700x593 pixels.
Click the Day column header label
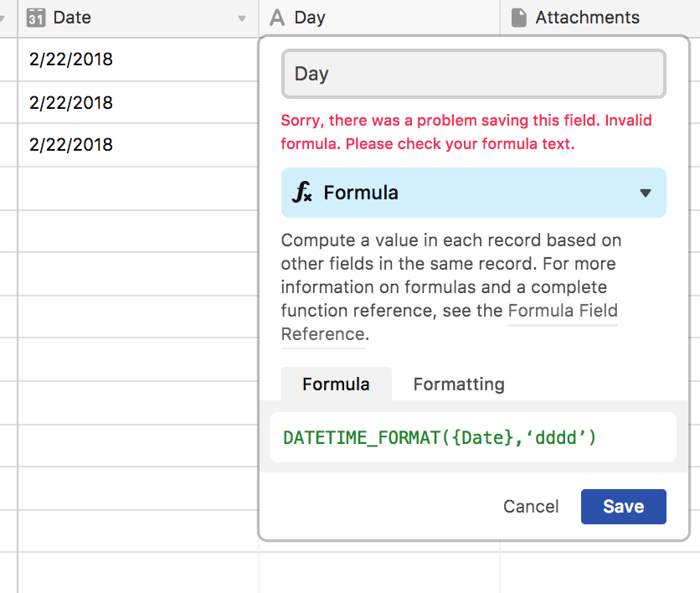pos(310,18)
